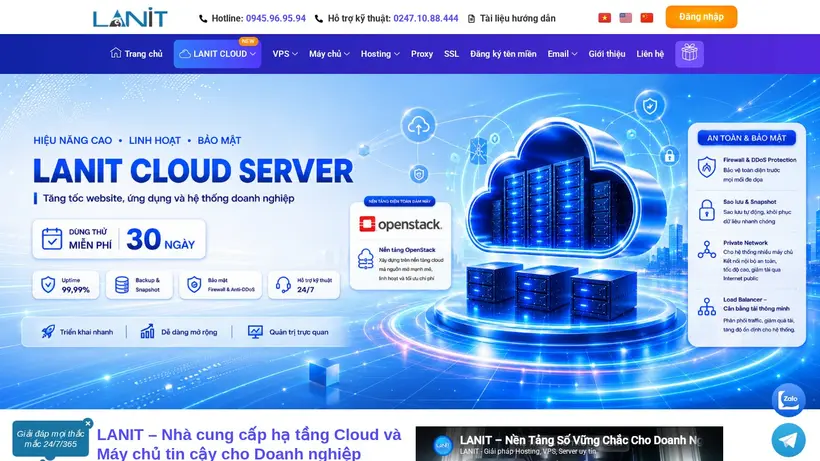This screenshot has height=461, width=820.
Task: Click the LANIT logo
Action: 130,17
